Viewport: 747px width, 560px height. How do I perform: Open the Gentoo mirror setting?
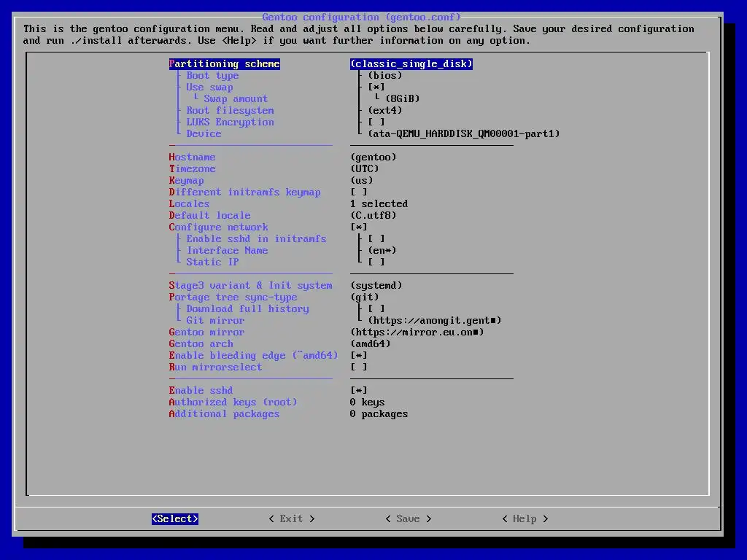pyautogui.click(x=206, y=332)
